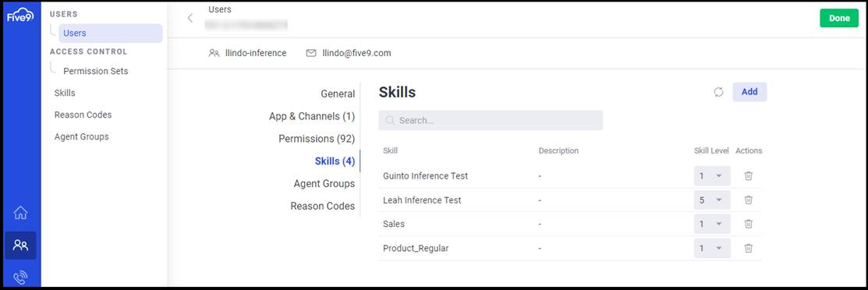Open the phone campaigns icon in left rail
The height and width of the screenshot is (290, 868).
point(20,277)
